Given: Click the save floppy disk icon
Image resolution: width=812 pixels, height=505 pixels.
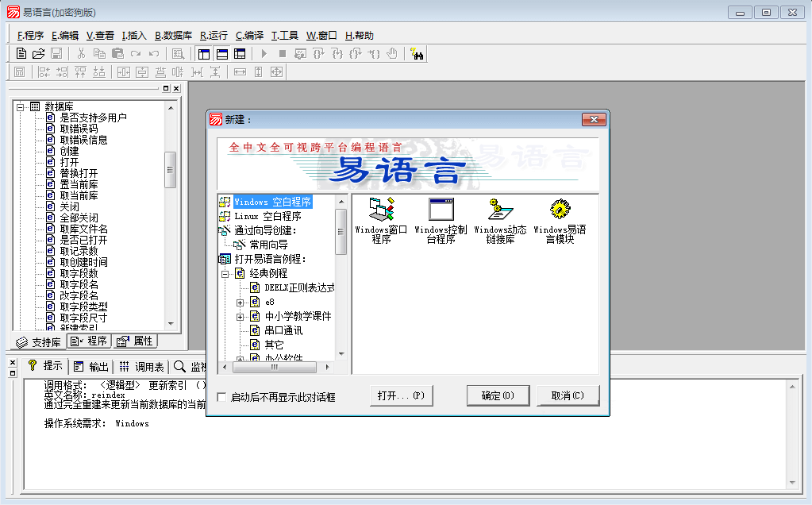Looking at the screenshot, I should coord(56,53).
